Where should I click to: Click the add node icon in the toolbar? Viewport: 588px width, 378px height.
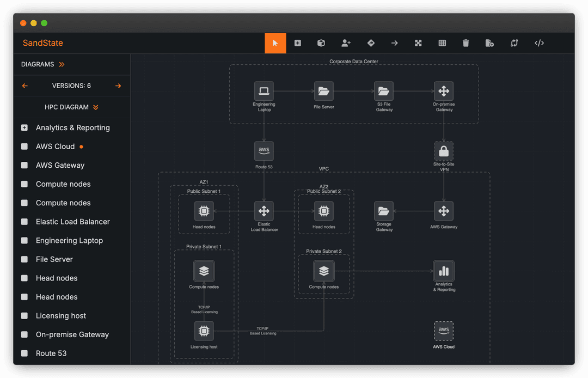pyautogui.click(x=297, y=42)
